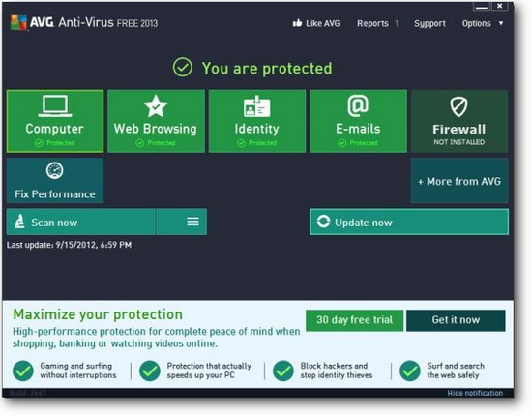The height and width of the screenshot is (416, 532).
Task: Click checkmark beside Protection that actually speeds
Action: pyautogui.click(x=150, y=371)
